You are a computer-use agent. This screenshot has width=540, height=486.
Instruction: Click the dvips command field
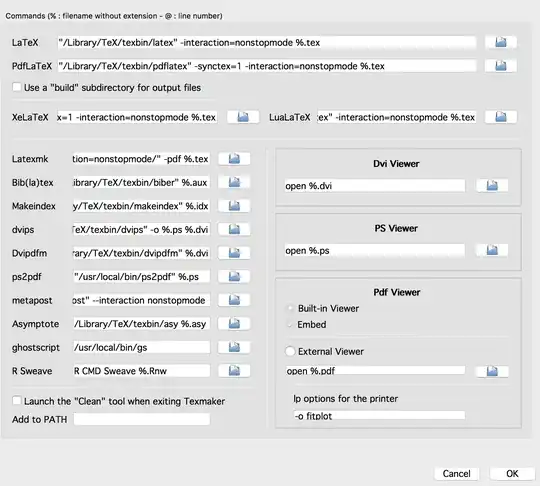[x=141, y=230]
